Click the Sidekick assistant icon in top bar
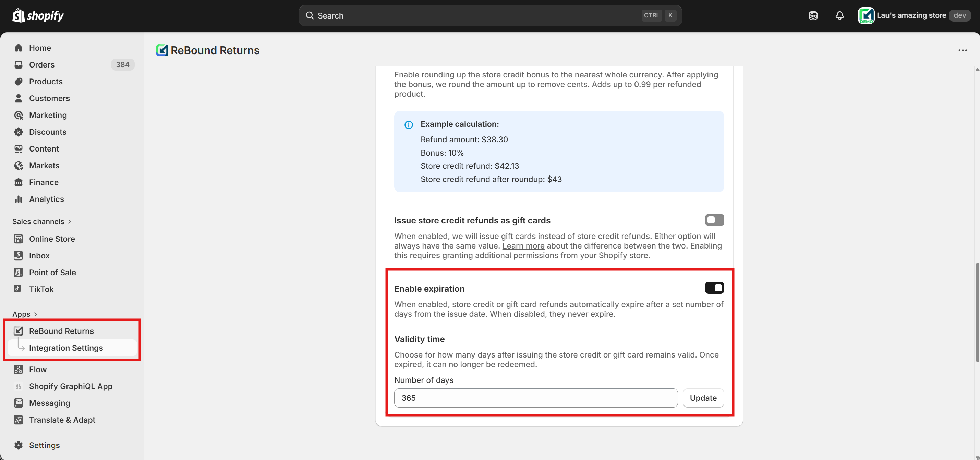This screenshot has width=980, height=460. point(813,16)
